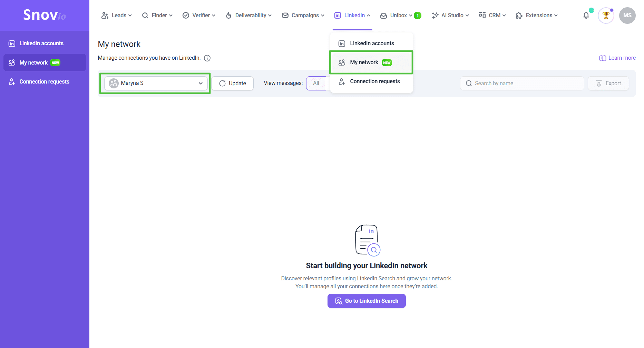Click the notification bell icon
Image resolution: width=644 pixels, height=348 pixels.
(586, 16)
